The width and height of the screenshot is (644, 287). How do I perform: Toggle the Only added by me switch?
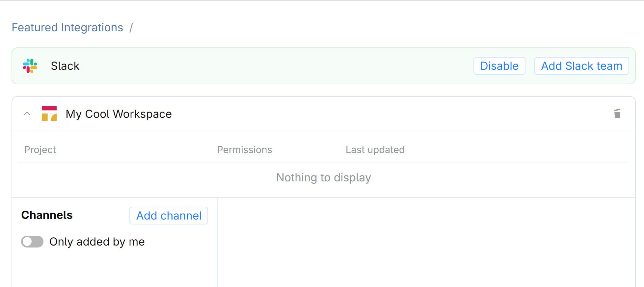[32, 242]
